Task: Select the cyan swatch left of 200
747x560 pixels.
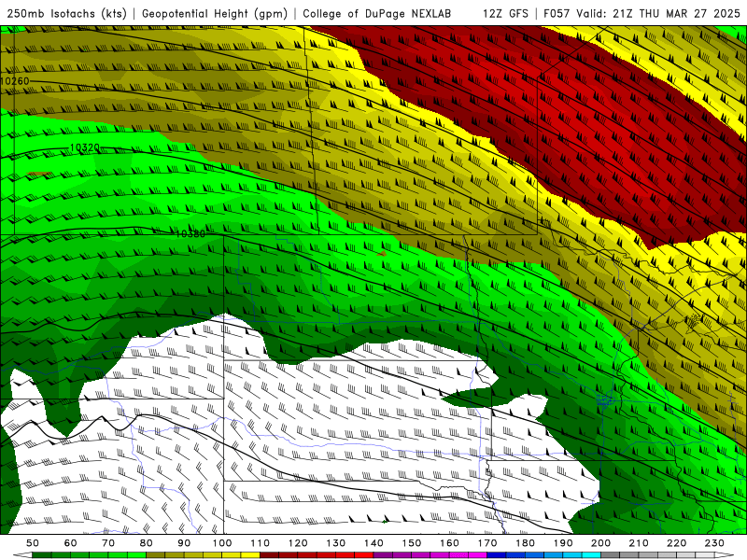Action: [591, 555]
